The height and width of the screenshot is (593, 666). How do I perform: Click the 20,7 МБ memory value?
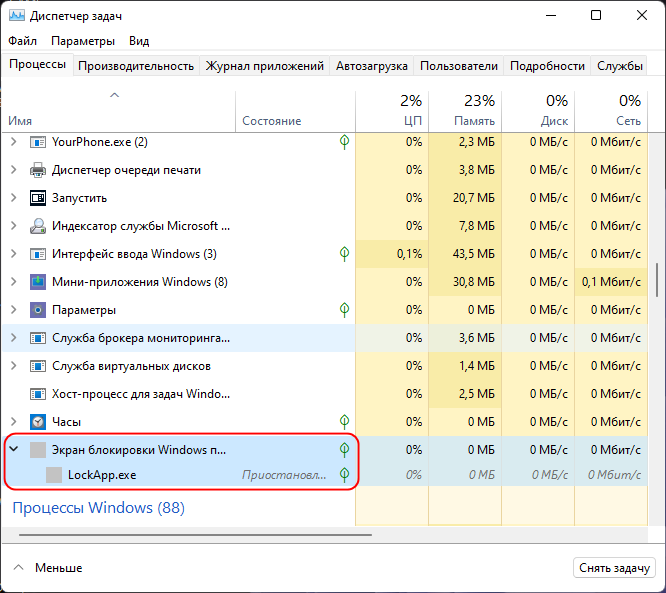click(474, 198)
